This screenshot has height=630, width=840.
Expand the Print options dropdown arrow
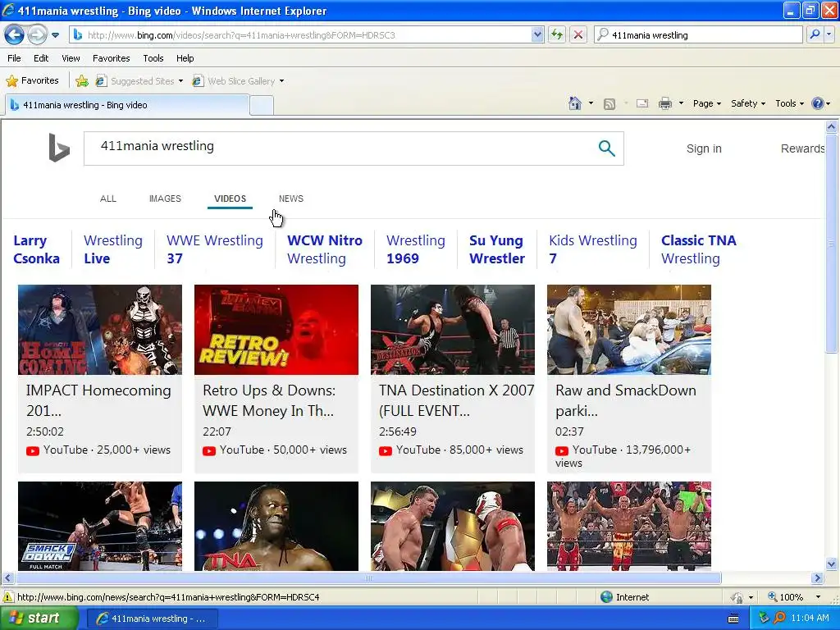coord(681,103)
